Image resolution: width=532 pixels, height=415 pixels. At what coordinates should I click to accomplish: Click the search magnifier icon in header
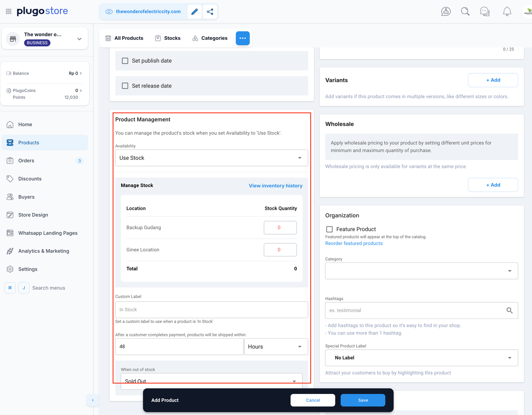tap(465, 12)
